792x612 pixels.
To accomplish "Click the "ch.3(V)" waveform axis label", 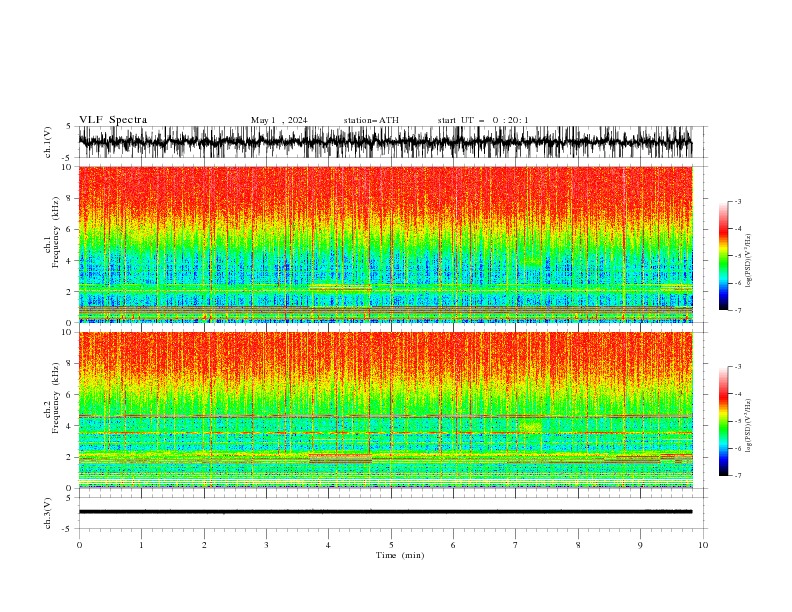I will [x=48, y=513].
